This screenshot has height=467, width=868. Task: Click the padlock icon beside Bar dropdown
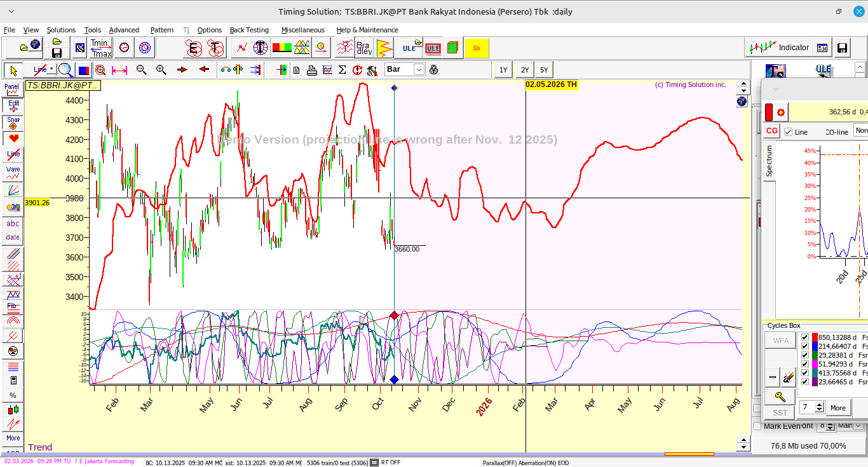433,70
